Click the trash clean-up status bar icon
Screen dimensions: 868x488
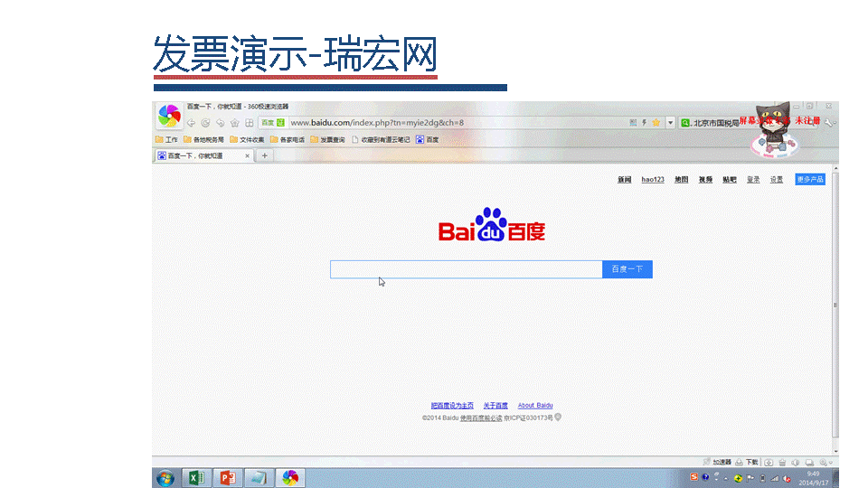pos(782,463)
